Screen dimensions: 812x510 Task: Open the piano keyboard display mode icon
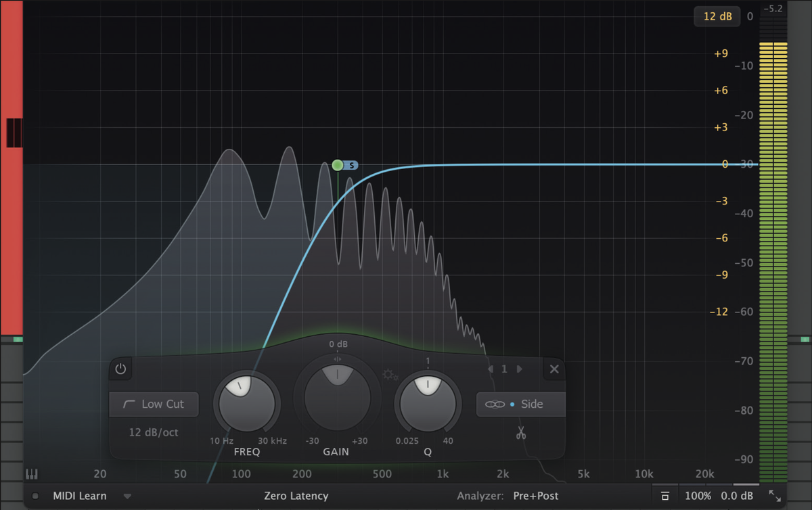(31, 473)
